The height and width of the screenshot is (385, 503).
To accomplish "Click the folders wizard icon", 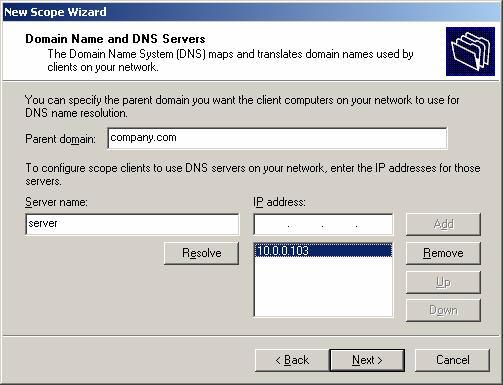I will [x=470, y=52].
